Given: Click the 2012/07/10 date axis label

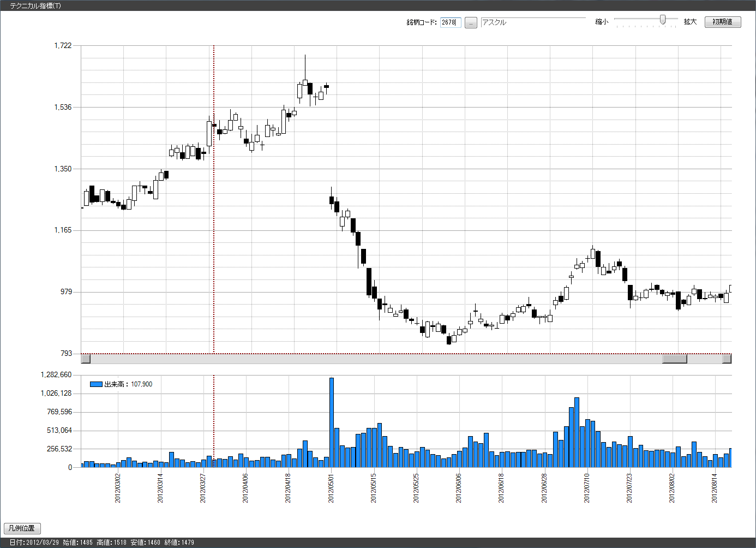Looking at the screenshot, I should 587,487.
